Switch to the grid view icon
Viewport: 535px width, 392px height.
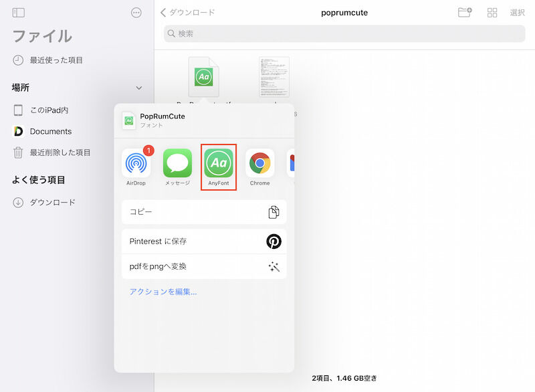(x=492, y=13)
